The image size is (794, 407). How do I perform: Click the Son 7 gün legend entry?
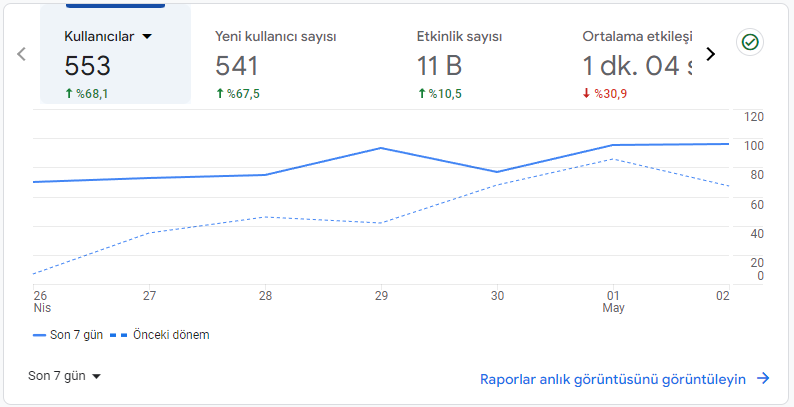pos(68,335)
